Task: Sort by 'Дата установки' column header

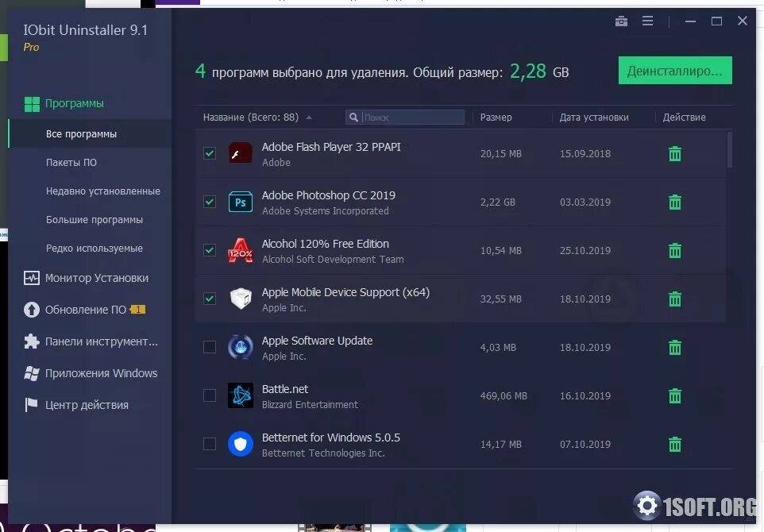Action: pyautogui.click(x=594, y=118)
